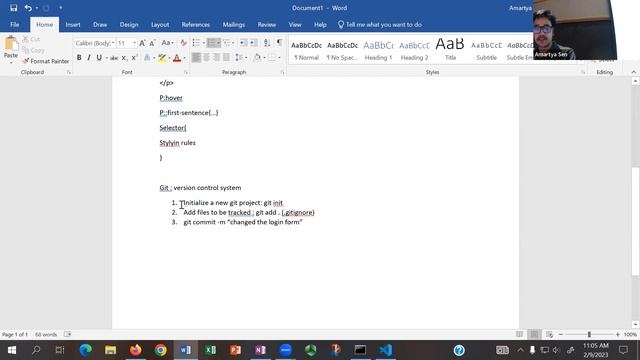Screen dimensions: 640x360
Task: Open Visual Studio Code from taskbar
Action: click(x=385, y=350)
